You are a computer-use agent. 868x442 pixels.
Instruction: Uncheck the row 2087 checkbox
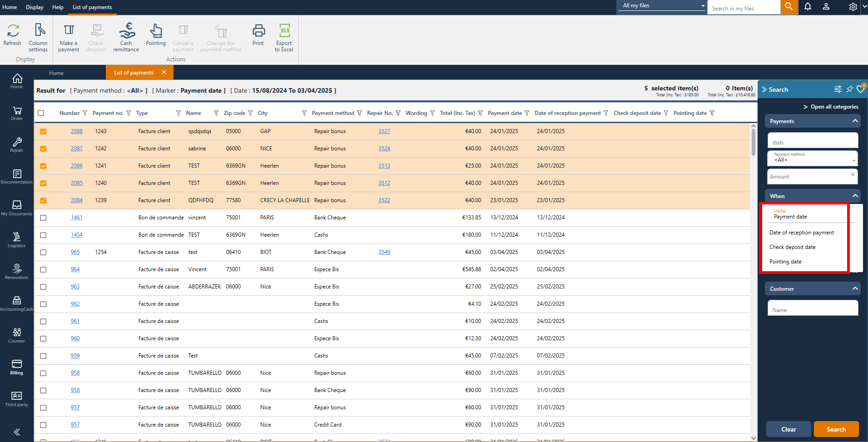click(43, 149)
